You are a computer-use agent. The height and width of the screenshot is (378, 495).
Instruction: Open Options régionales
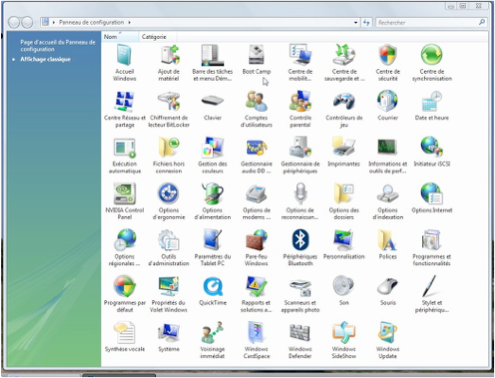(x=124, y=247)
